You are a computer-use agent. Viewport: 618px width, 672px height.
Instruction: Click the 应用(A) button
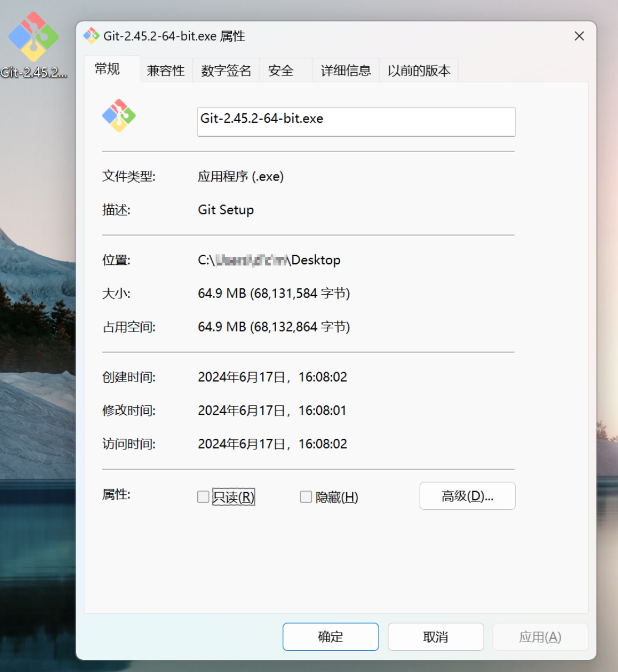tap(540, 636)
